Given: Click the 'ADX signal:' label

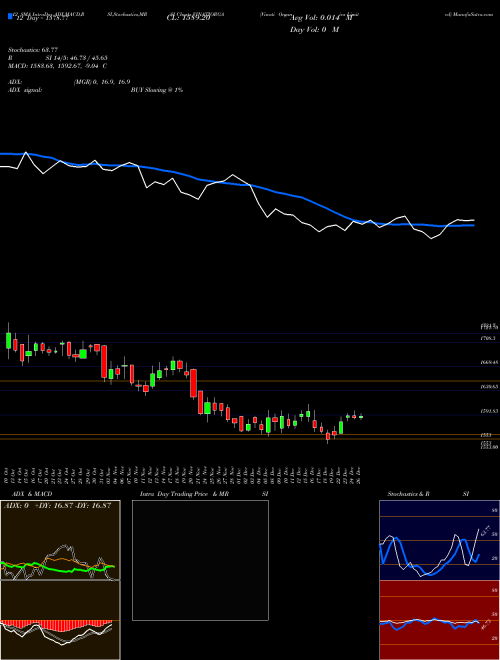Looking at the screenshot, I should [x=25, y=90].
